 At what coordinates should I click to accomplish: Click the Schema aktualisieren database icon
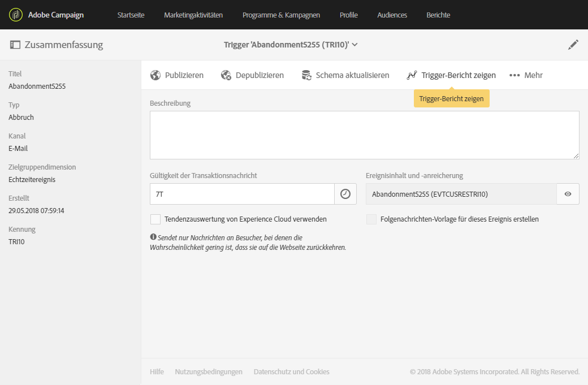(x=306, y=75)
